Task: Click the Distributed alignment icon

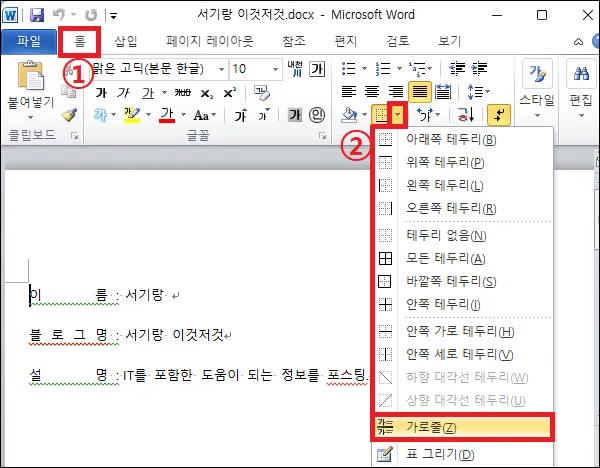Action: pos(443,92)
